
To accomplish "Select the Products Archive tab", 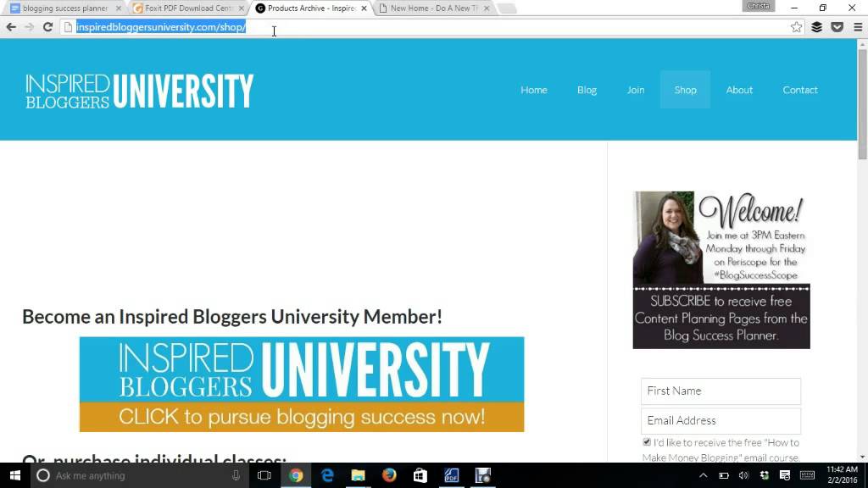I will coord(311,8).
